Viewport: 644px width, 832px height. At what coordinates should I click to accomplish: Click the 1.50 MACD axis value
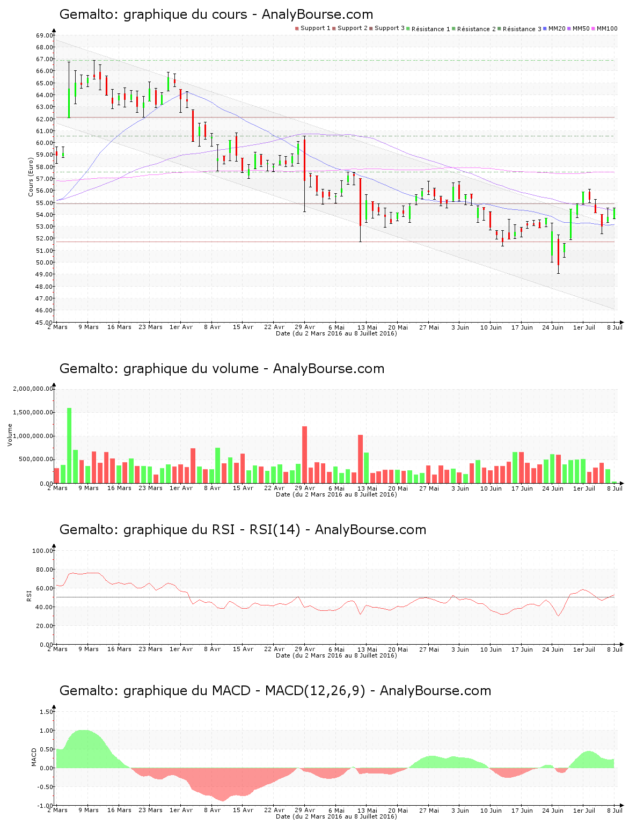pyautogui.click(x=46, y=712)
